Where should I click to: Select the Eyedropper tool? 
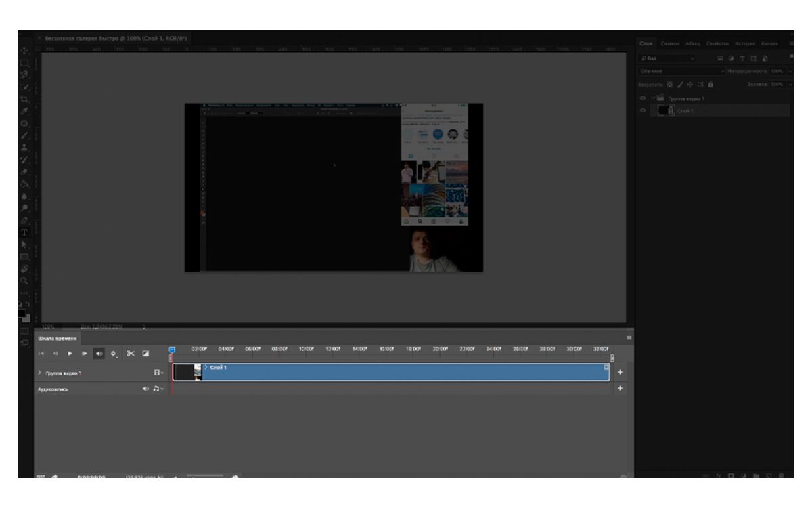[25, 111]
